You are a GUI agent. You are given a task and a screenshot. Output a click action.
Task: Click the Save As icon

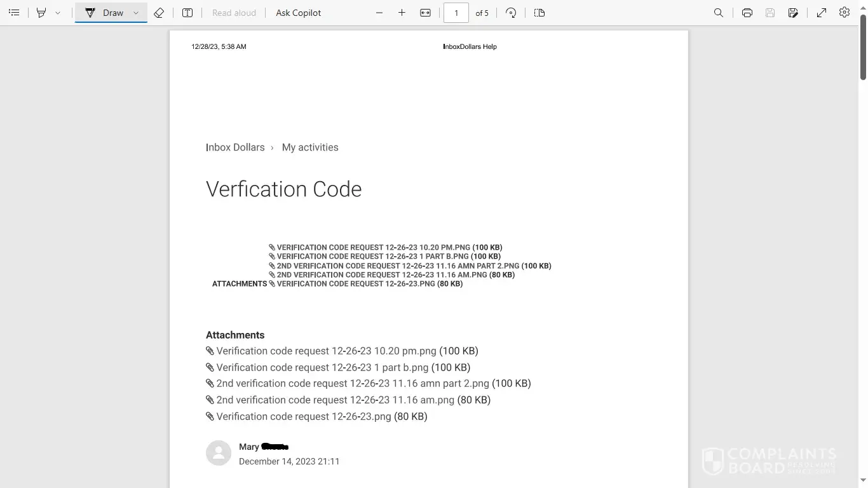[x=793, y=13]
